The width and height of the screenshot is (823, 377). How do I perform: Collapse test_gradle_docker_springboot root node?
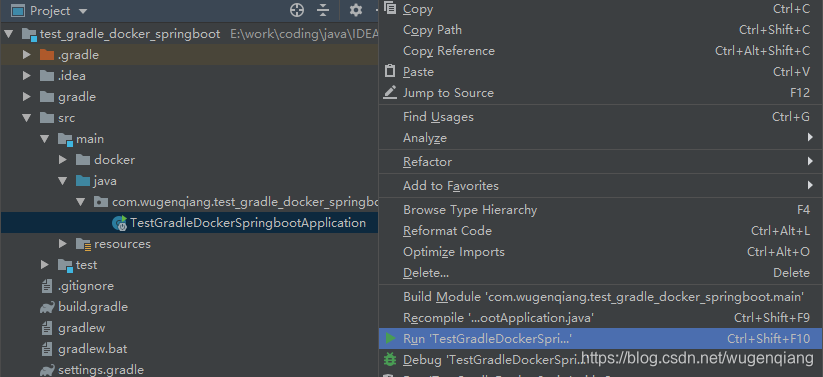[x=9, y=34]
